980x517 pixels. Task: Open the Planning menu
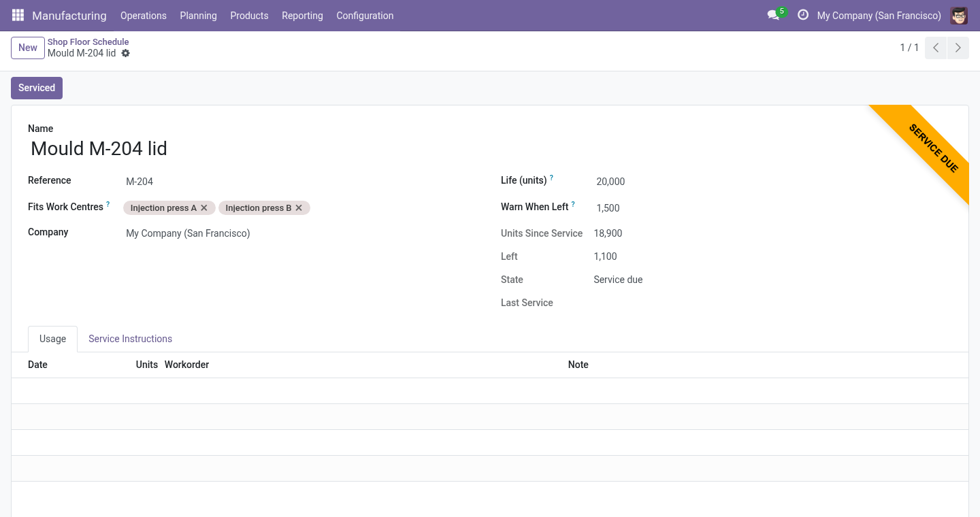coord(198,16)
